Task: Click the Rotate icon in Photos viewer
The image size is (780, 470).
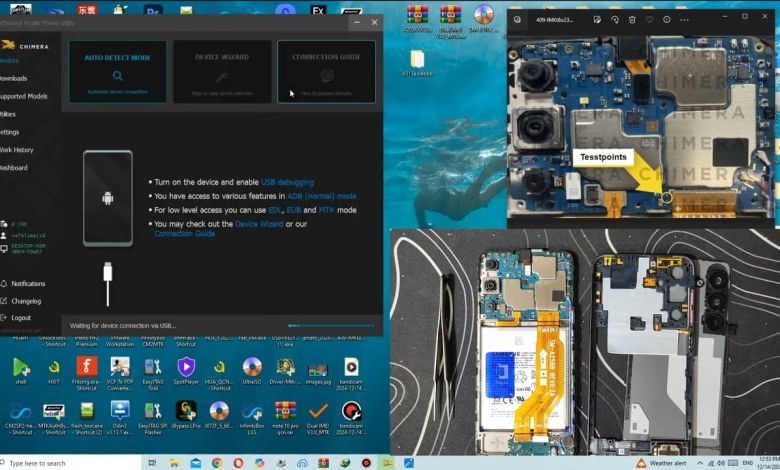Action: [x=615, y=19]
